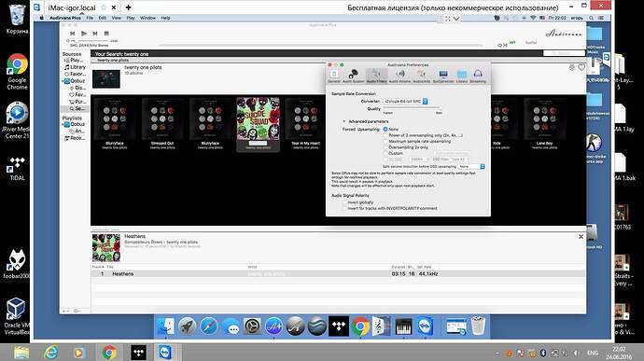Open Finder in the Mac dock
This screenshot has height=361, width=644.
coord(165,326)
